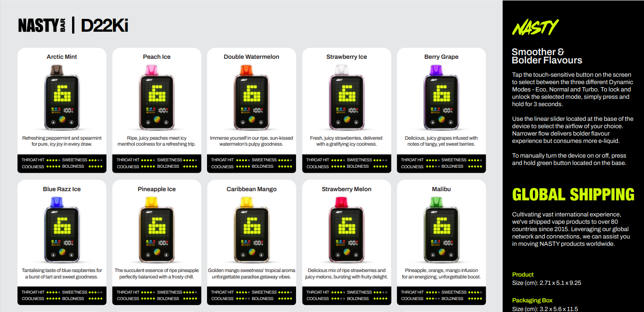Click the green NASTY logo in black panel

[535, 28]
